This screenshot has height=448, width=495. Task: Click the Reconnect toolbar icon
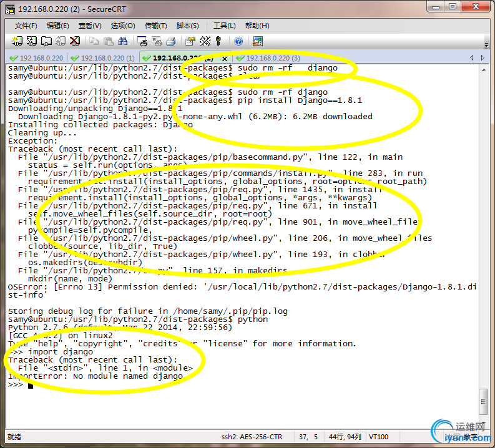[61, 41]
